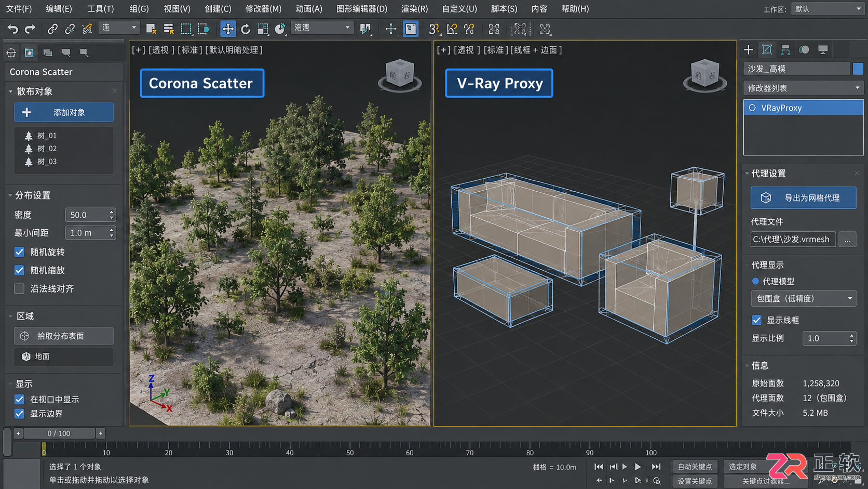868x489 pixels.
Task: Click the proxy file browse (...) button
Action: (x=847, y=239)
